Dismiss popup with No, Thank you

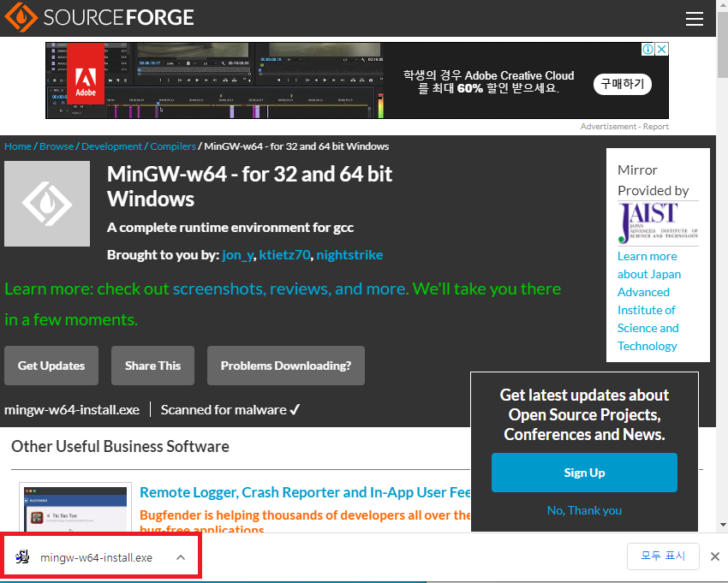point(584,510)
